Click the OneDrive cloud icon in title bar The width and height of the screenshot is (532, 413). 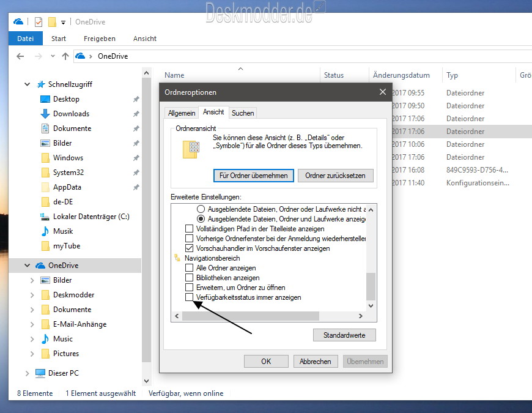[18, 21]
